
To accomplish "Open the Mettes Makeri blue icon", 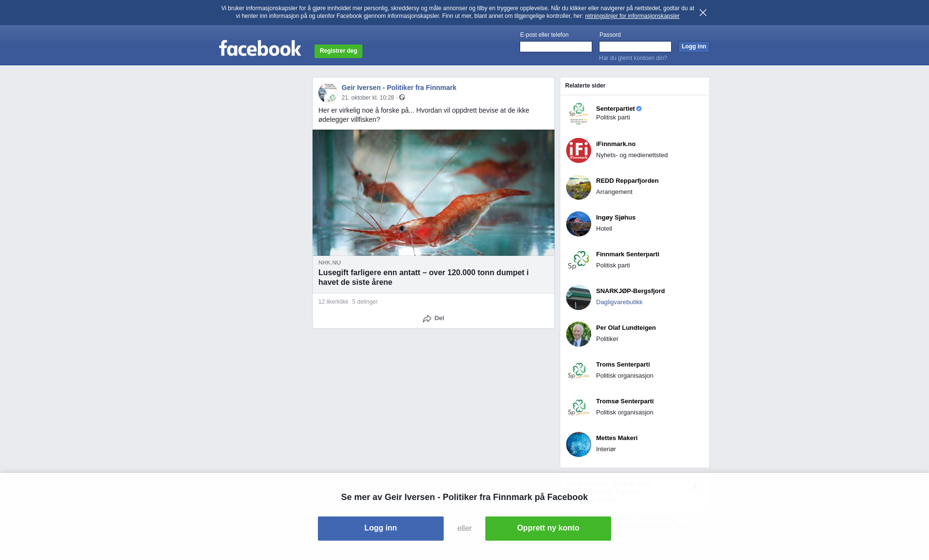I will 579,444.
